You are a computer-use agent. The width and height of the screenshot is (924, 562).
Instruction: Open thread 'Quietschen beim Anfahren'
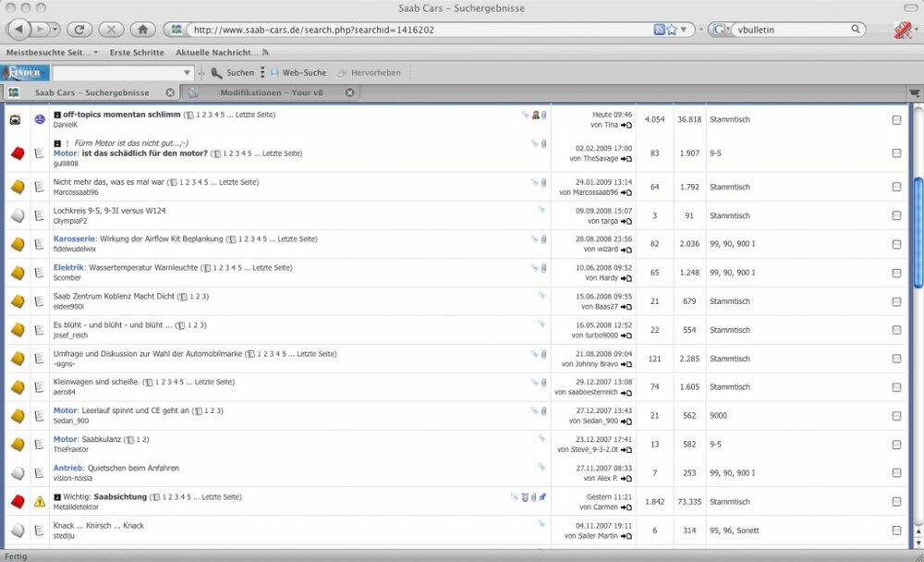coord(133,469)
